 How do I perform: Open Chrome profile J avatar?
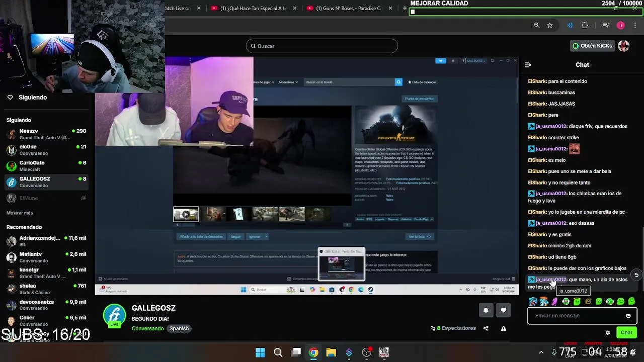point(620,25)
